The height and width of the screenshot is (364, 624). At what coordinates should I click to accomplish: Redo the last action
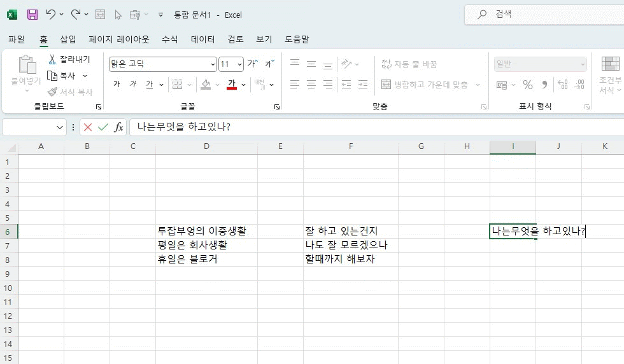click(x=76, y=15)
